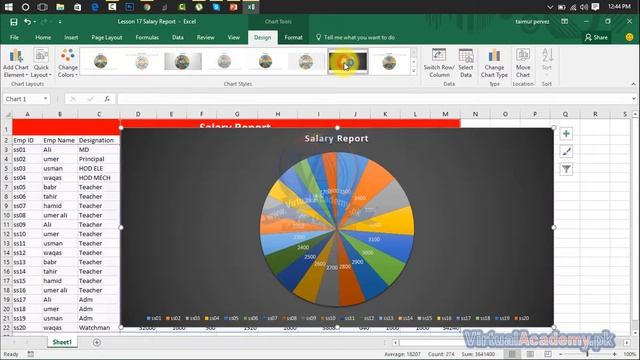Switch to the Review tab
This screenshot has width=640, height=360.
tap(205, 37)
